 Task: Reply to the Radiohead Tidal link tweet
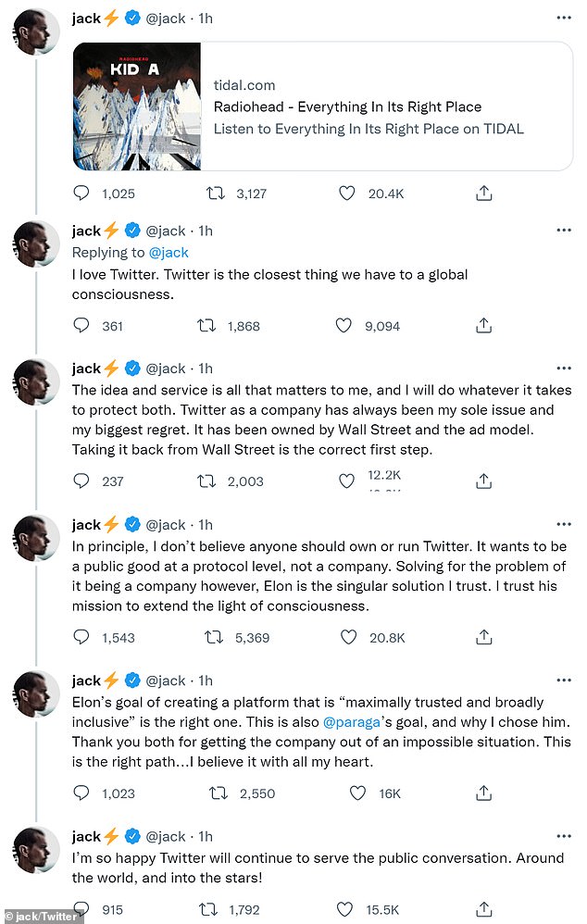[x=81, y=194]
